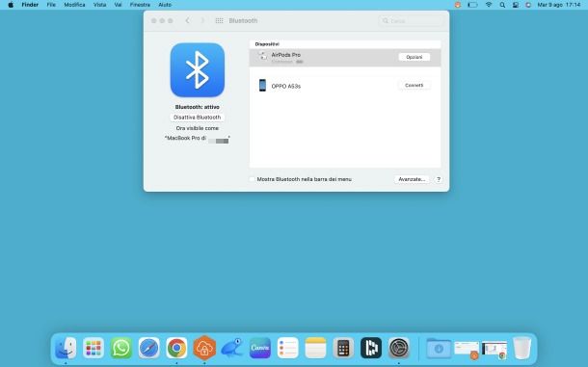Open the dark striped logo Dock app
Image resolution: width=588 pixels, height=367 pixels.
371,348
